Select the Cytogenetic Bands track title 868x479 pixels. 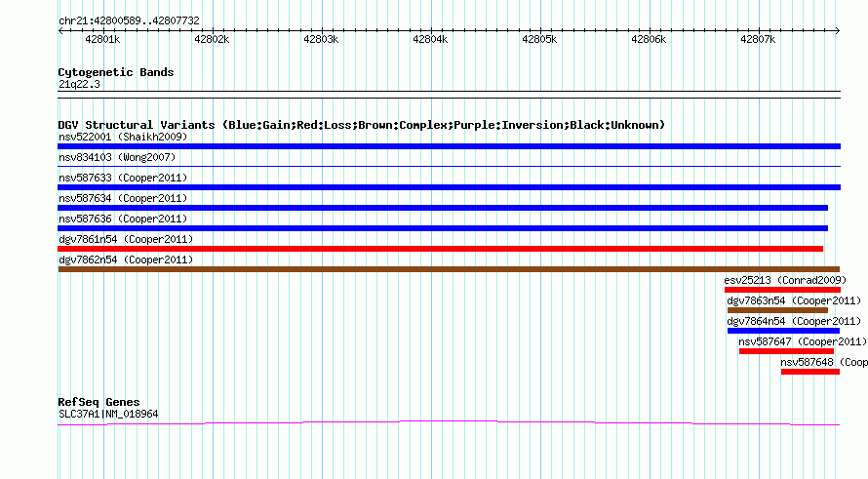116,72
